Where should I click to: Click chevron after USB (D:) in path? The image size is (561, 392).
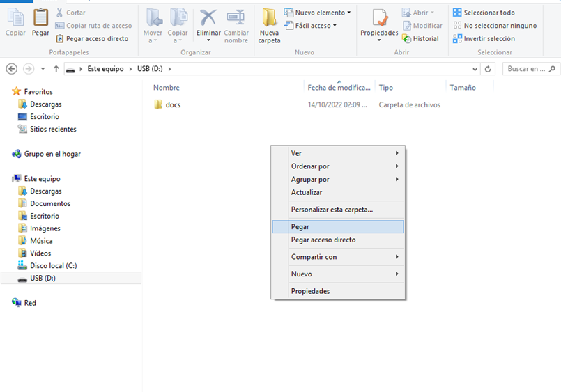169,69
